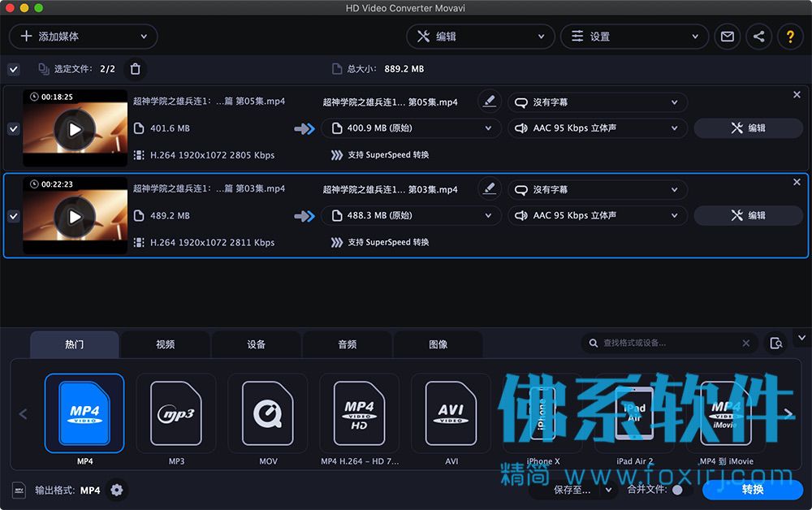Click SuperSpeed icon on 第05集.mp4 row

pyautogui.click(x=337, y=155)
